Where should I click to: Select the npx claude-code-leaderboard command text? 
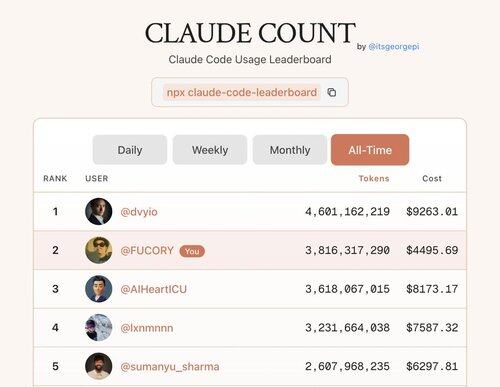tap(242, 92)
